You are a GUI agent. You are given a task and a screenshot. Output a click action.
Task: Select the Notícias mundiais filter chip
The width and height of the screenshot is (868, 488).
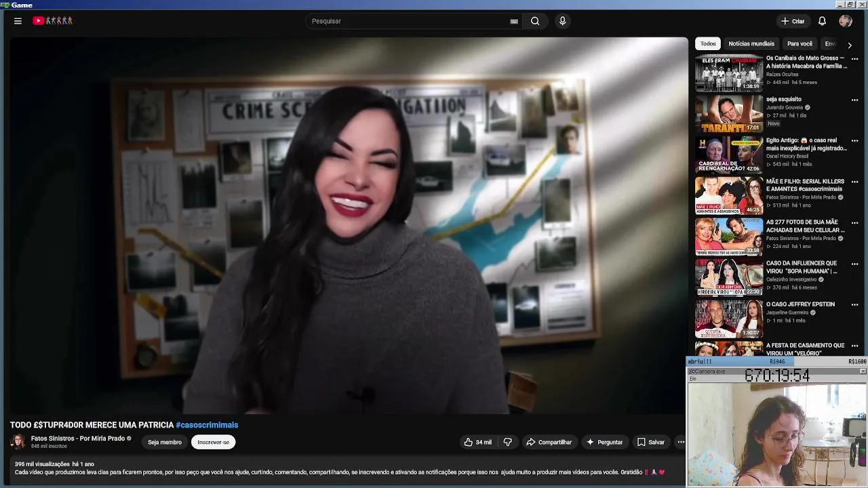[751, 43]
